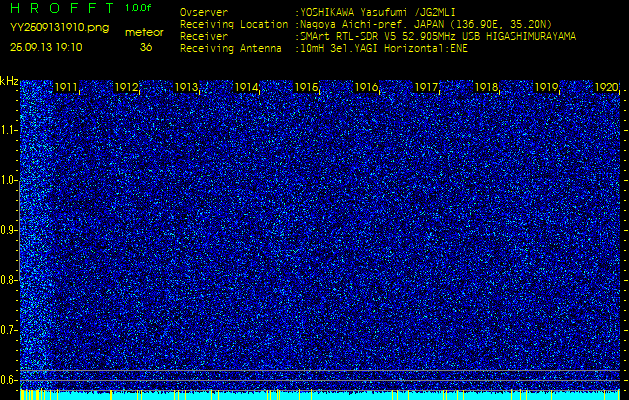Viewport: 629px width, 400px height.
Task: Select the file name YY2509131910.png
Action: point(59,28)
